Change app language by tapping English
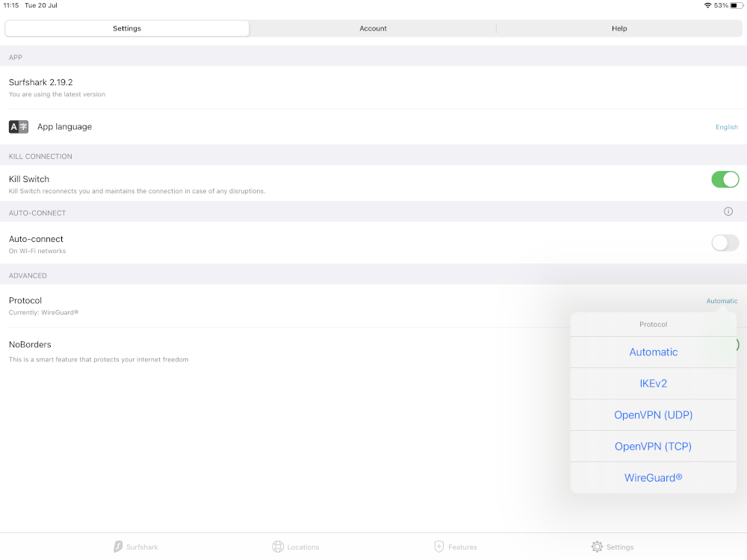Viewport: 747px width, 560px height. (726, 127)
